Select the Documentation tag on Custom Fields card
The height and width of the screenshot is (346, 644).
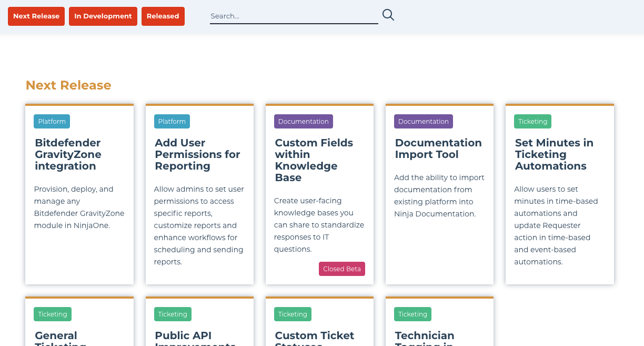(303, 121)
